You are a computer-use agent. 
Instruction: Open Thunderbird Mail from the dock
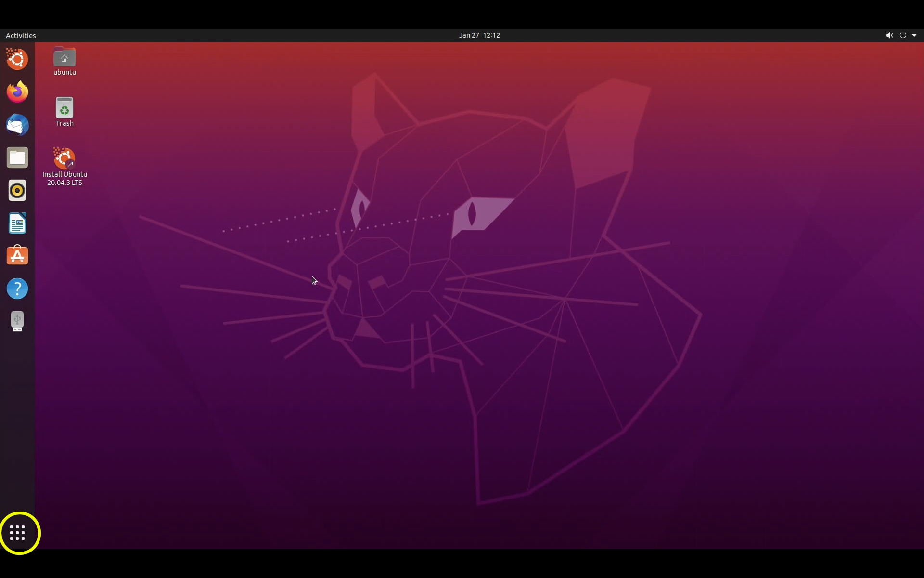click(17, 125)
